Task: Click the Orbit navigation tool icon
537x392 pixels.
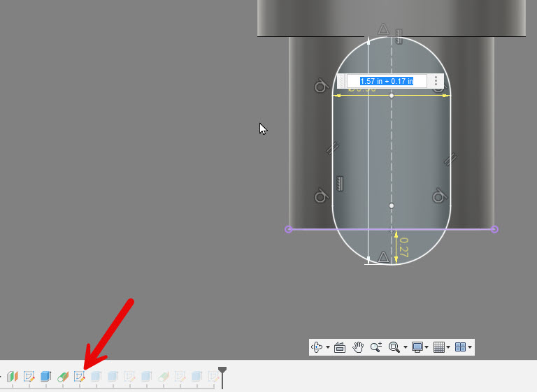Action: click(317, 347)
